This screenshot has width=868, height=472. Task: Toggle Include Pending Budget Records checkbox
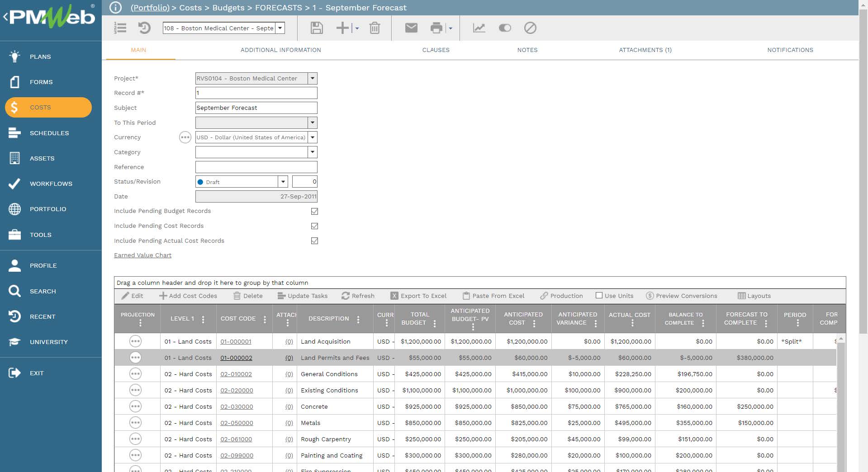click(x=314, y=211)
